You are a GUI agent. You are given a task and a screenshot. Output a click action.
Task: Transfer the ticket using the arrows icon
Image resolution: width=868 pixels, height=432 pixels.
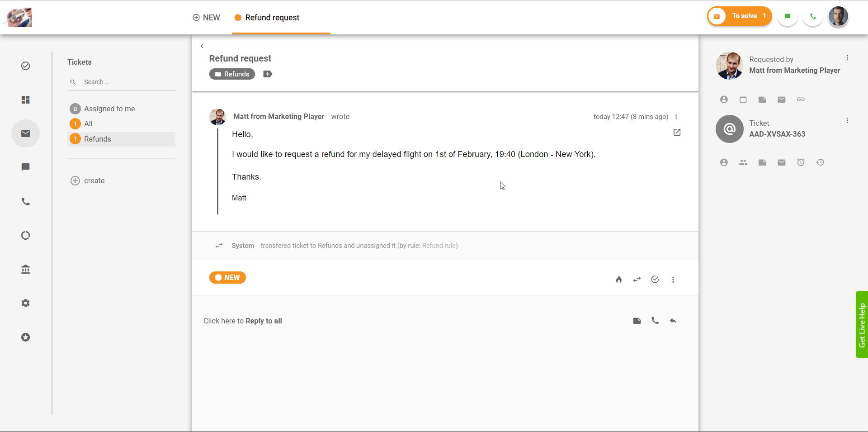637,280
